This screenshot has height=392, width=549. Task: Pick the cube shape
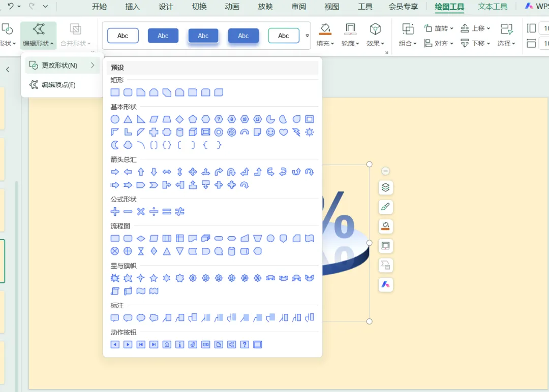click(193, 132)
